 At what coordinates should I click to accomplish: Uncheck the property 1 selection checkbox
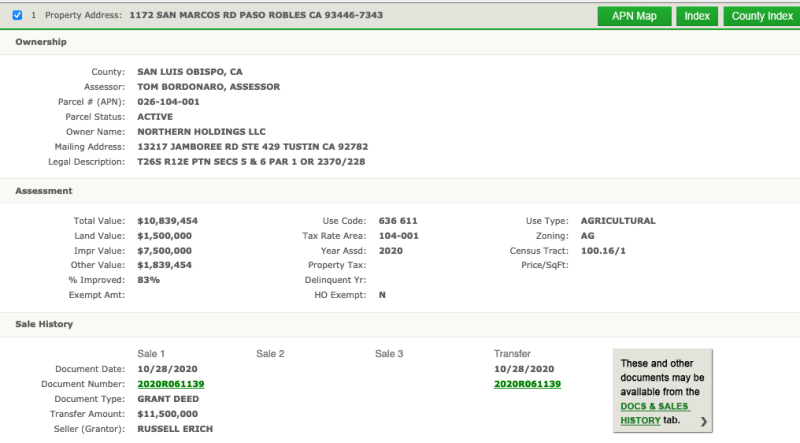17,15
